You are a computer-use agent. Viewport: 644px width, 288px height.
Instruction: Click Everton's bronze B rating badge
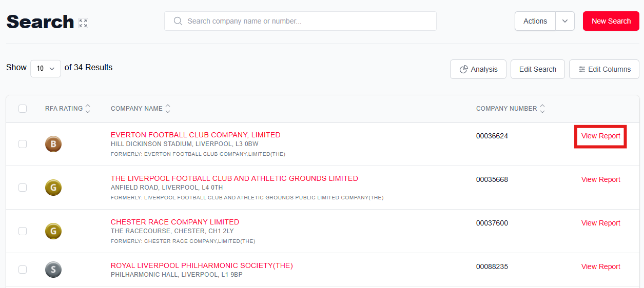click(53, 144)
